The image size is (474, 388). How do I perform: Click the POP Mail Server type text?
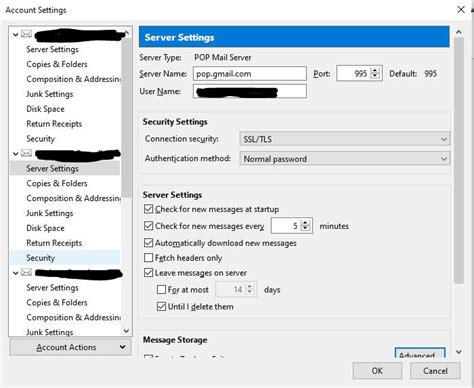(223, 57)
